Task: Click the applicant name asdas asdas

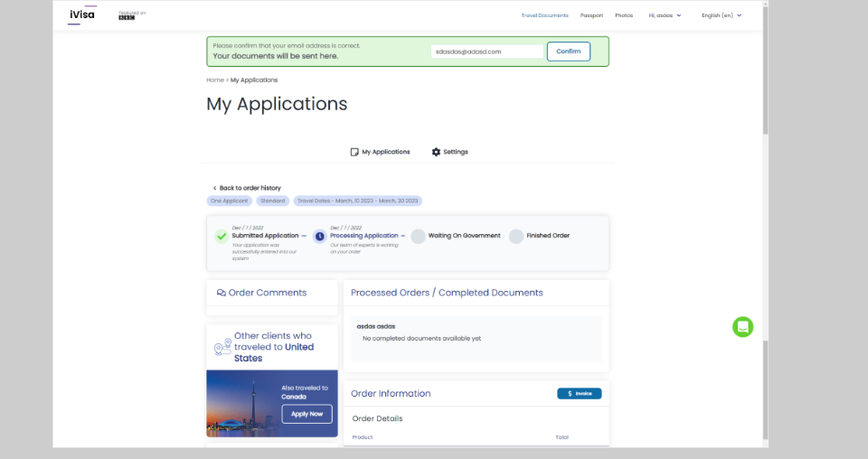Action: (376, 326)
